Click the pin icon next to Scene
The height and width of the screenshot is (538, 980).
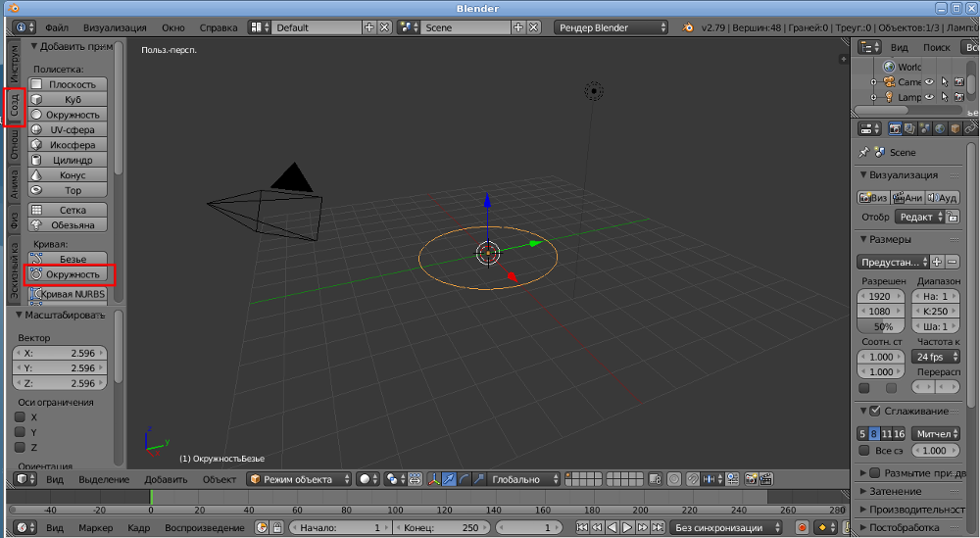click(863, 152)
